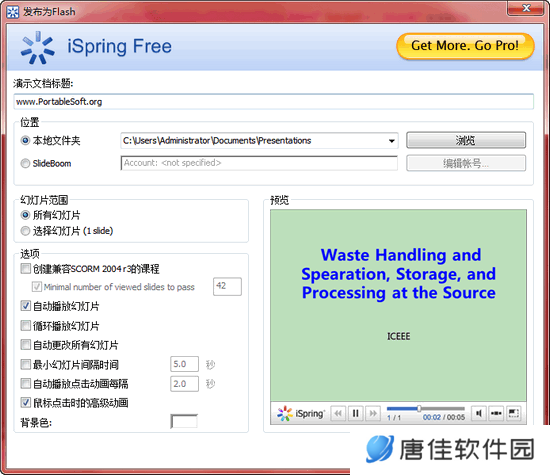Toggle fullscreen icon in preview player
Viewport: 550px width, 475px height.
(514, 413)
